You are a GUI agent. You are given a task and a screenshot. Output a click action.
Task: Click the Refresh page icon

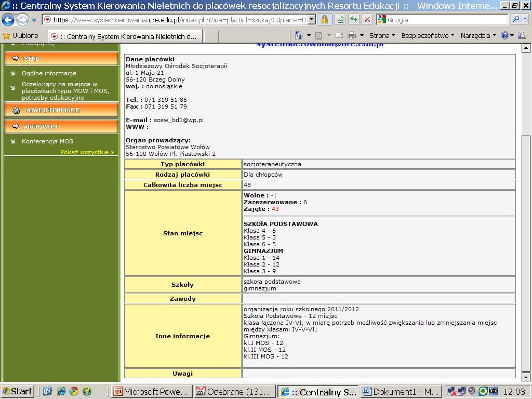[354, 20]
